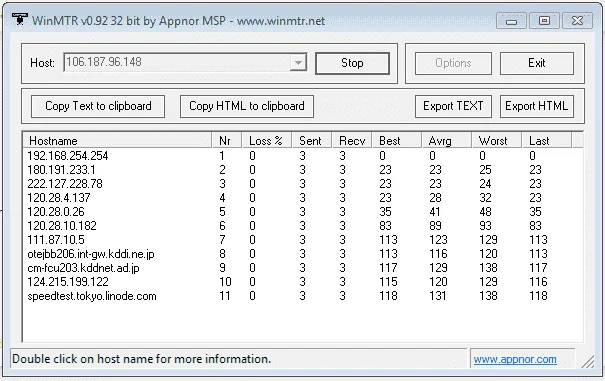This screenshot has width=605, height=381.
Task: Click the Loss % column header
Action: click(x=267, y=141)
